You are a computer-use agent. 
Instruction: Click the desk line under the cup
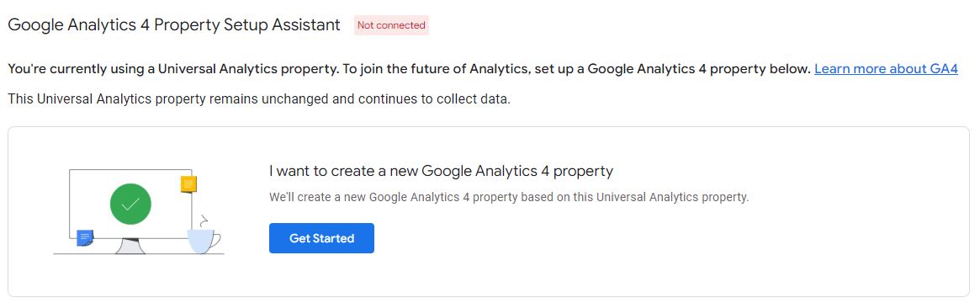click(x=206, y=253)
